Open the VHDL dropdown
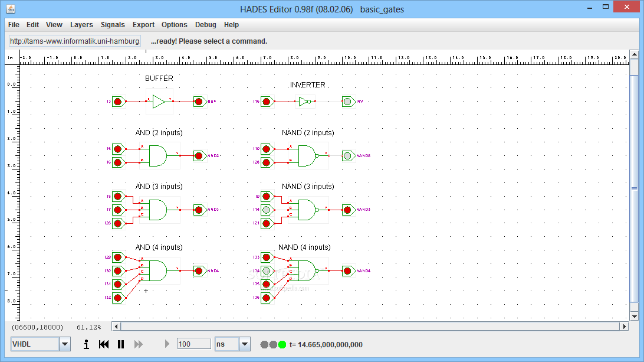 click(64, 344)
